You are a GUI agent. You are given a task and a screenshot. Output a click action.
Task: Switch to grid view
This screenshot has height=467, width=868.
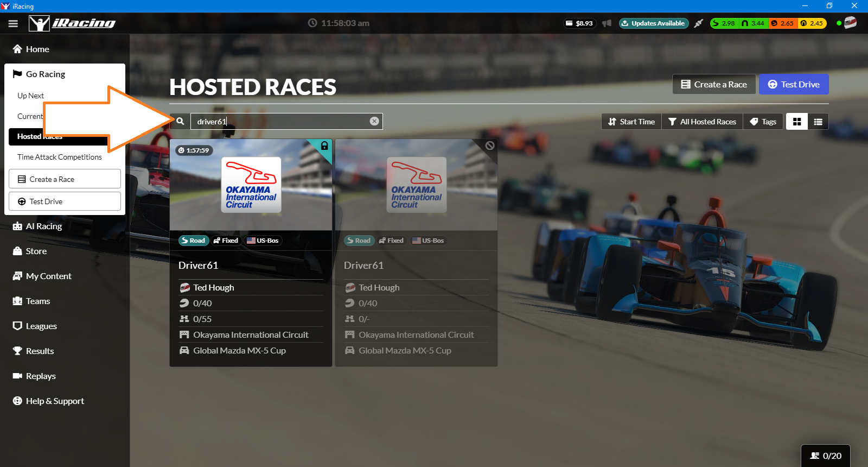pyautogui.click(x=797, y=122)
